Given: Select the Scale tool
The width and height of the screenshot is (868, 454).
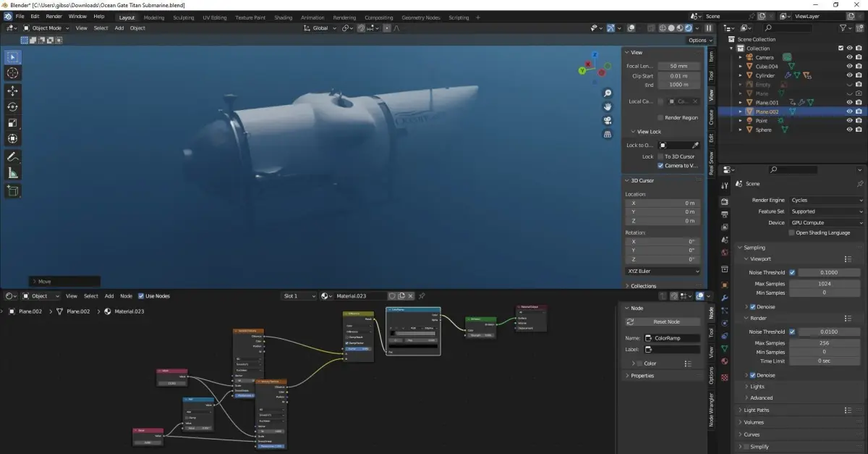Looking at the screenshot, I should coord(13,123).
